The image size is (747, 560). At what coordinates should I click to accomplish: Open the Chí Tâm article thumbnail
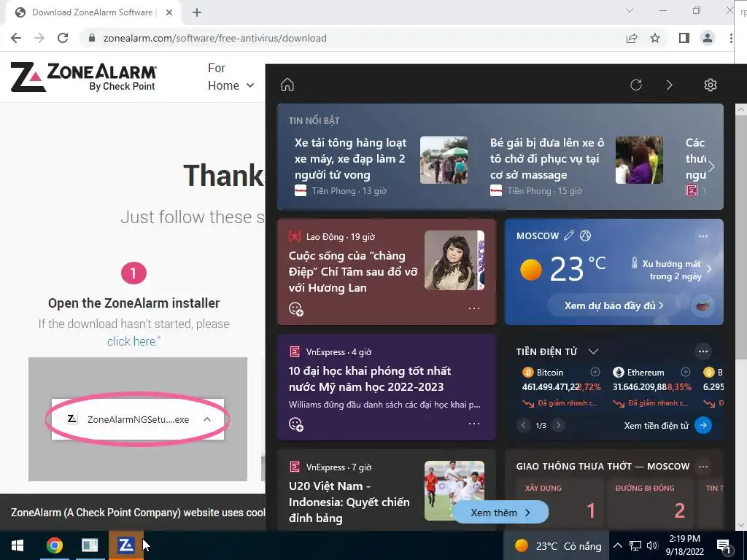[x=454, y=260]
